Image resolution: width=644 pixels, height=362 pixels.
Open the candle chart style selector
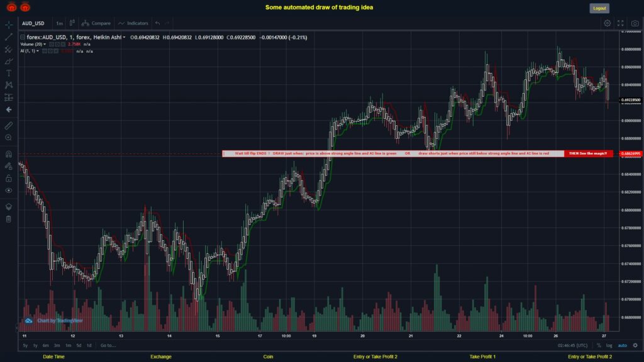(x=72, y=23)
